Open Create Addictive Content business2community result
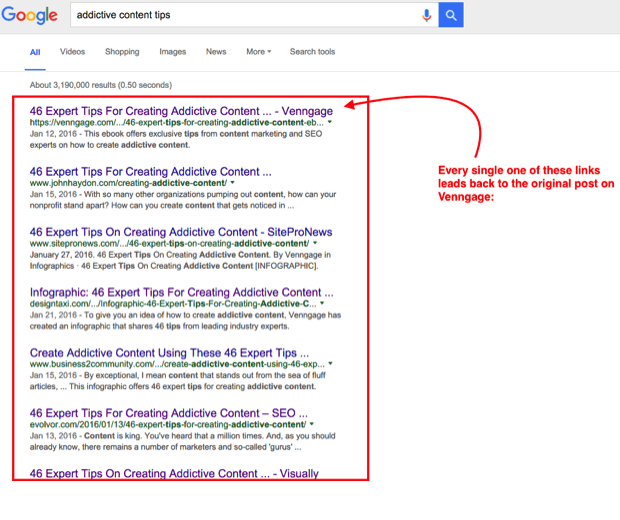 (x=169, y=353)
